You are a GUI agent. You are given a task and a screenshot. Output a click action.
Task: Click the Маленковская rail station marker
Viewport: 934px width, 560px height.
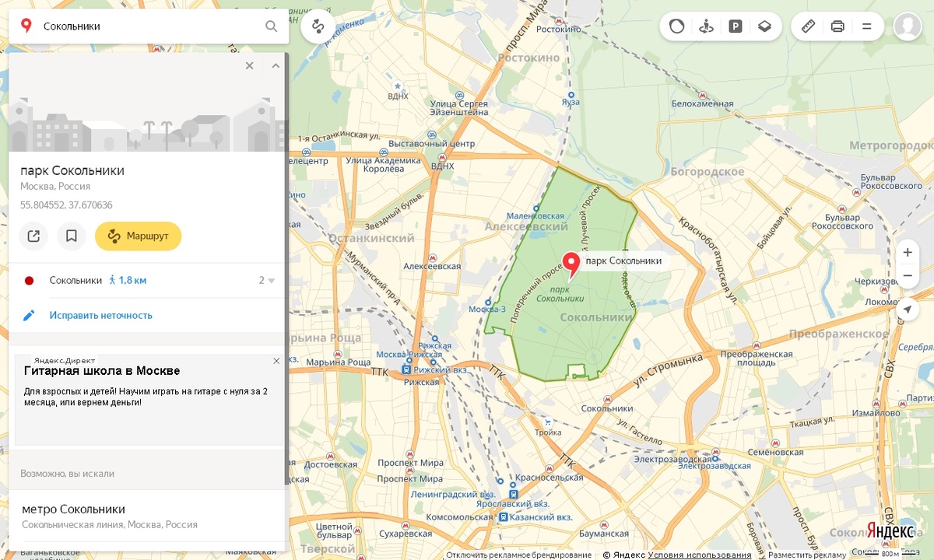click(x=536, y=208)
